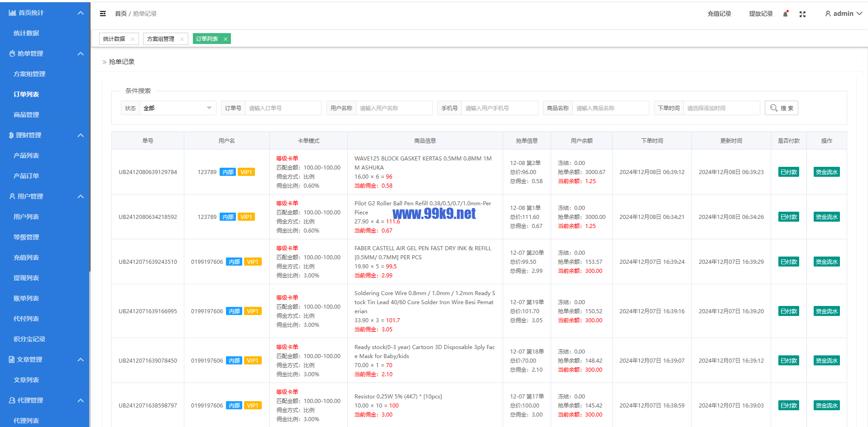This screenshot has height=427, width=868.
Task: Open 积分宝记录 in the sidebar
Action: click(29, 339)
